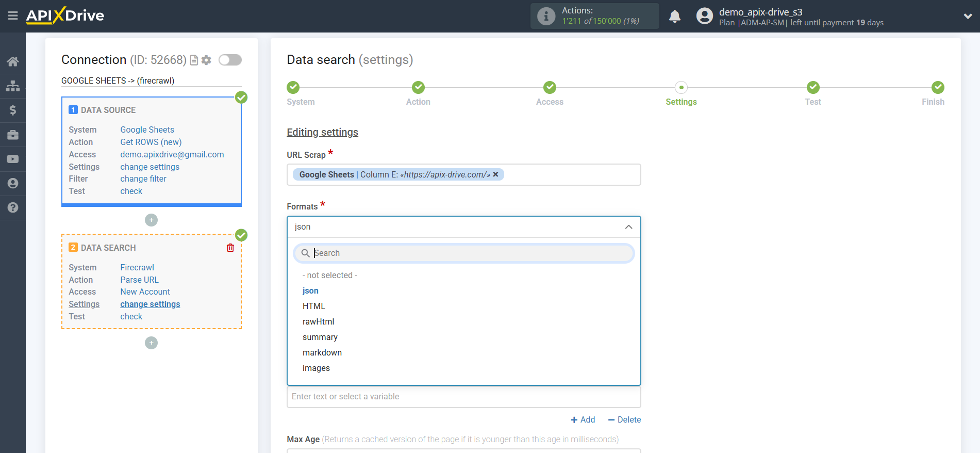980x453 pixels.
Task: Open the Firecrawl system link
Action: [137, 268]
